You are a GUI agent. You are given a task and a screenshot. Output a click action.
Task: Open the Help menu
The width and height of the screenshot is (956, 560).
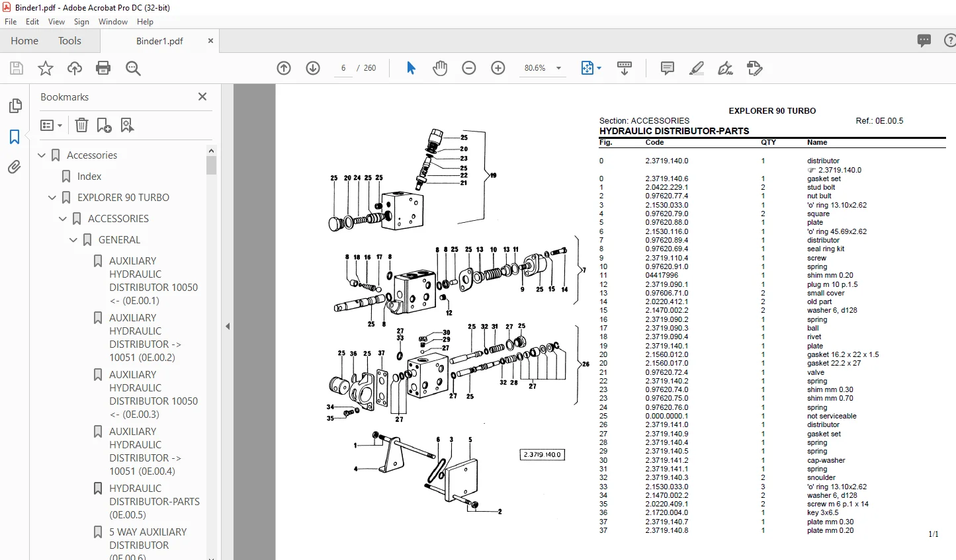pyautogui.click(x=145, y=22)
